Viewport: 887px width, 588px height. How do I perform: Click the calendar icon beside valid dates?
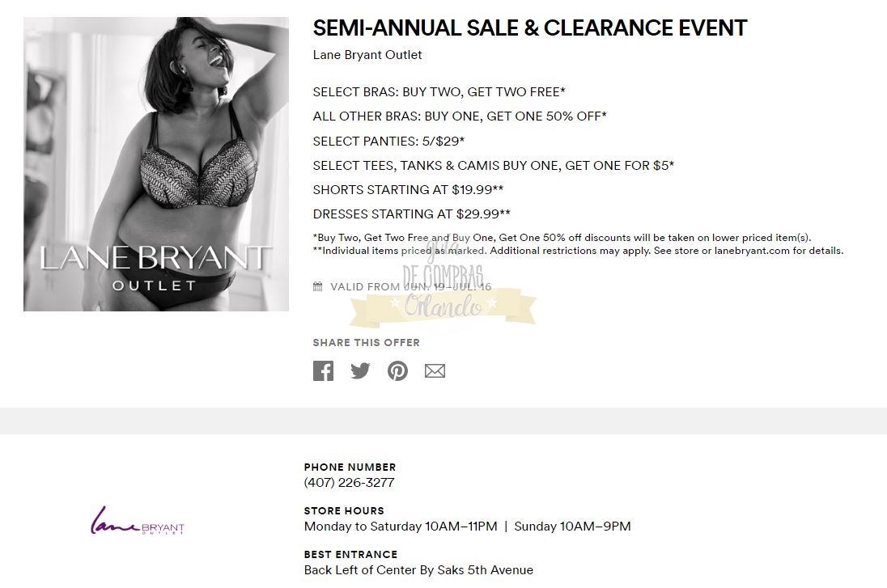(318, 286)
